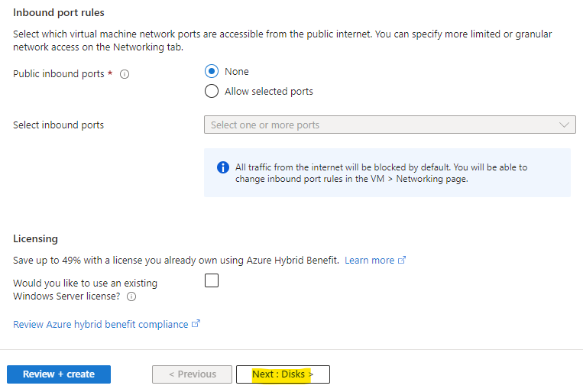
Task: Expand the Select inbound ports chevron arrow
Action: [x=564, y=125]
